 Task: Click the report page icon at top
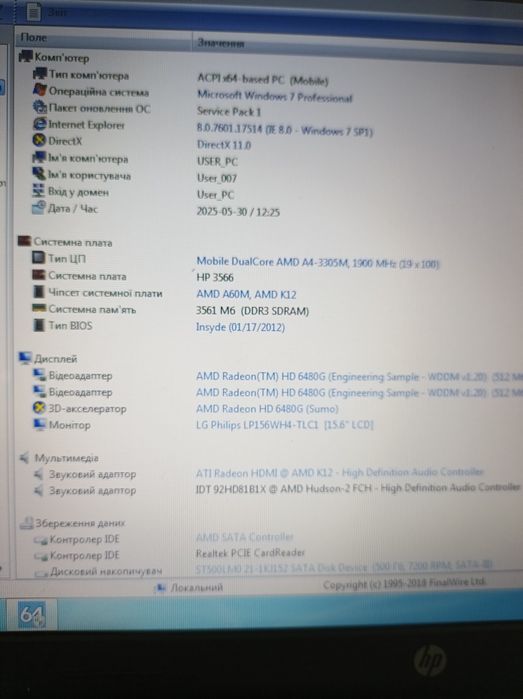tap(33, 12)
